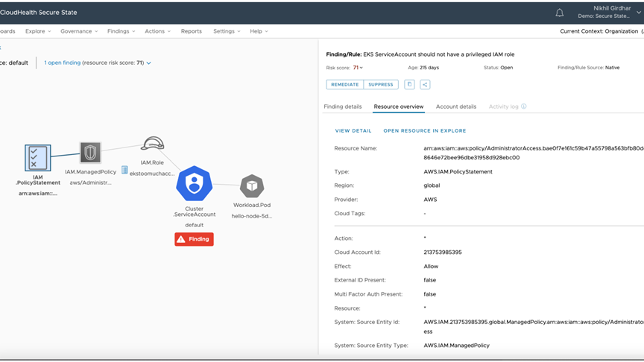The image size is (644, 362).
Task: Click the Region value global
Action: (x=432, y=185)
